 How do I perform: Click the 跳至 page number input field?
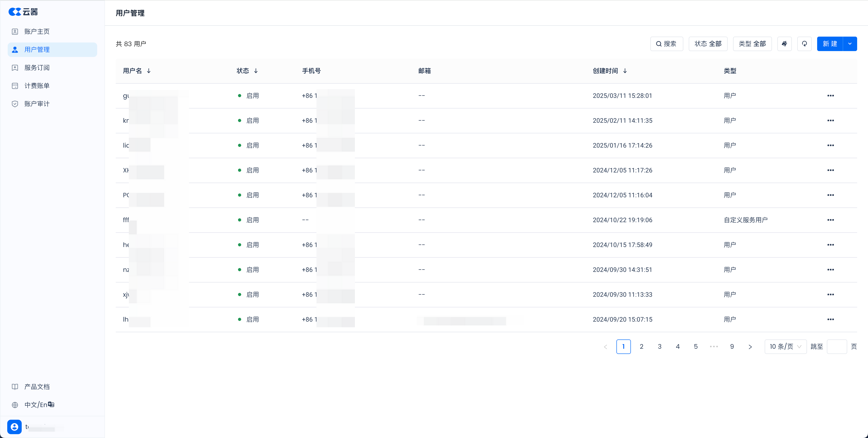click(837, 347)
